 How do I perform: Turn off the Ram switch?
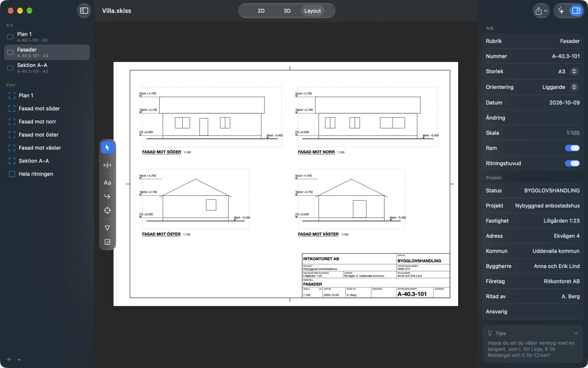pyautogui.click(x=572, y=148)
